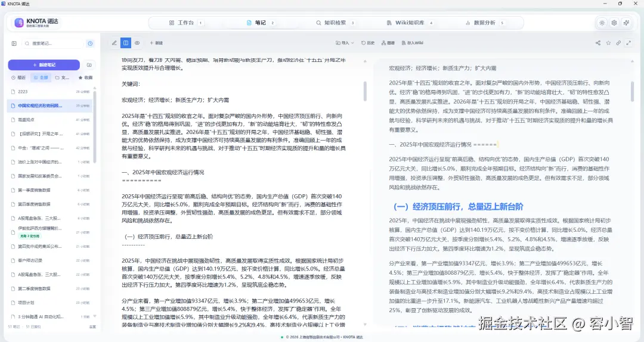Open settings via gear icon
Screen dimensions: 644x342
[x=614, y=23]
